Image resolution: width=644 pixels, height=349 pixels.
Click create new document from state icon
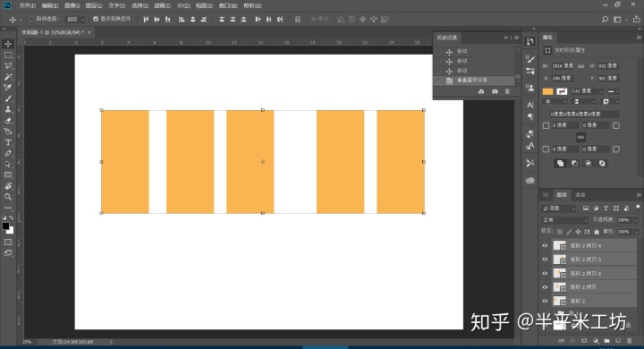(x=481, y=91)
